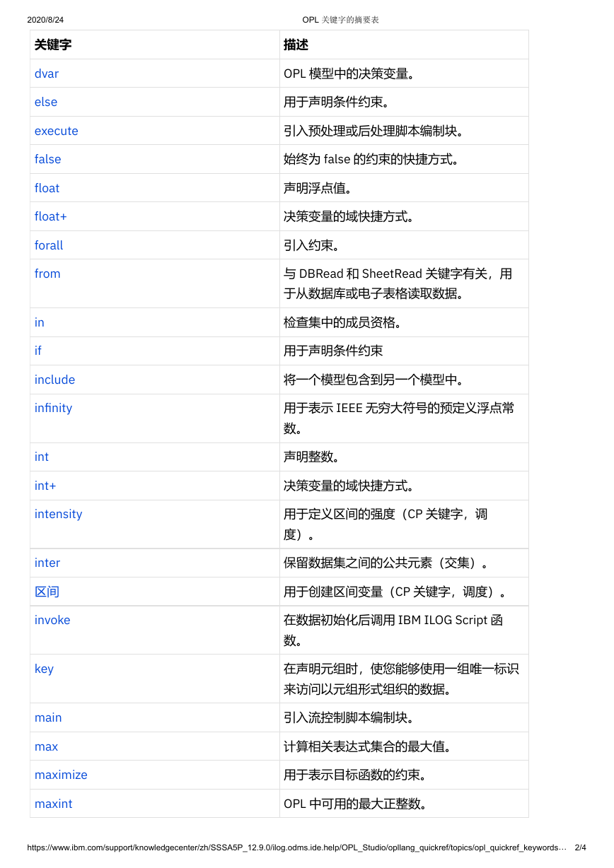Click the false keyword link

(48, 159)
